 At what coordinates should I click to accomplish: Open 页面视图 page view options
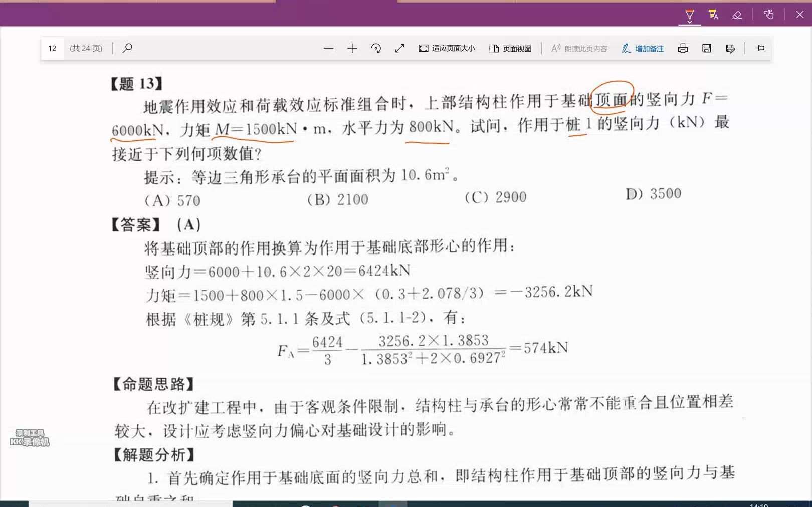pyautogui.click(x=510, y=48)
